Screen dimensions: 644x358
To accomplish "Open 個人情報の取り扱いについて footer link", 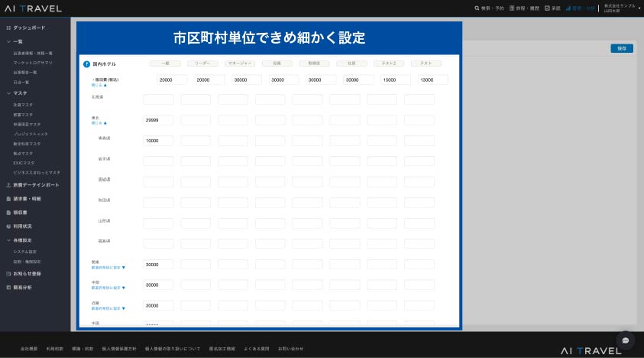I will click(173, 349).
